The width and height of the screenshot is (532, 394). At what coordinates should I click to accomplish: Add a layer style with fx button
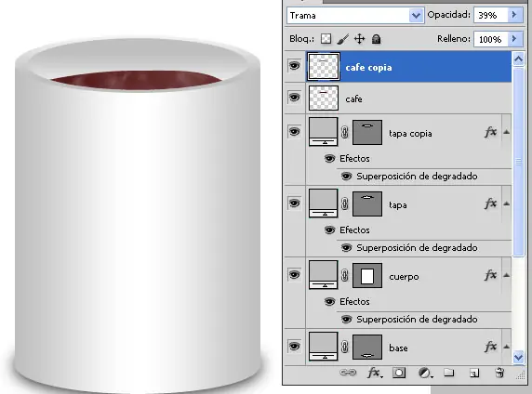point(375,373)
